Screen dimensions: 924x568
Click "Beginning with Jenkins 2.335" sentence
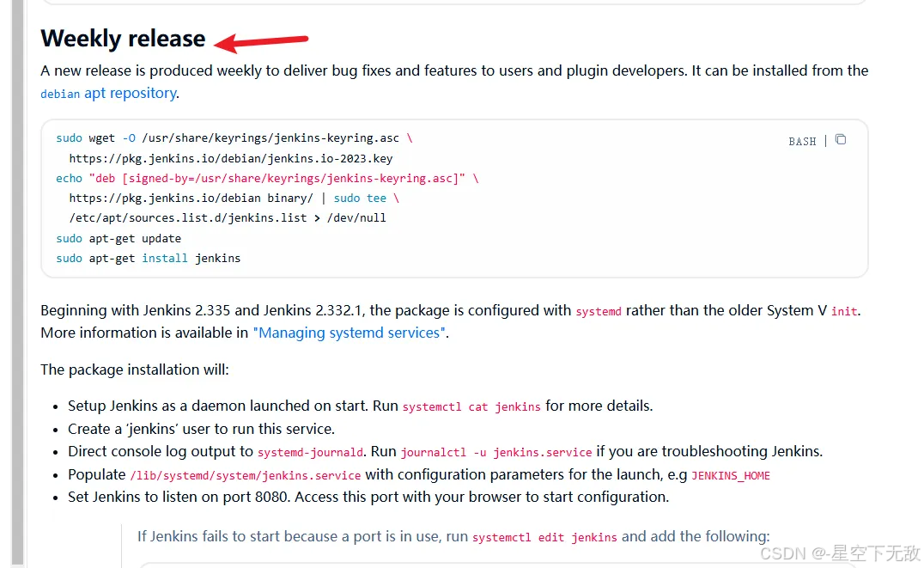(451, 311)
